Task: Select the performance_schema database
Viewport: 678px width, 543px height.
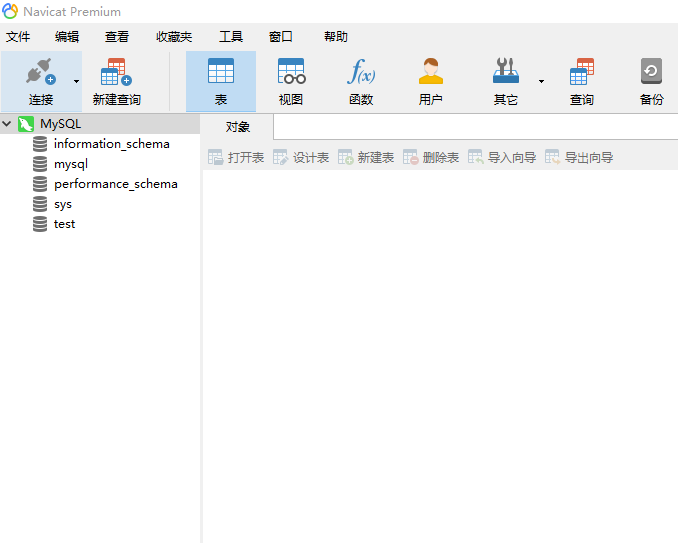Action: click(x=116, y=184)
